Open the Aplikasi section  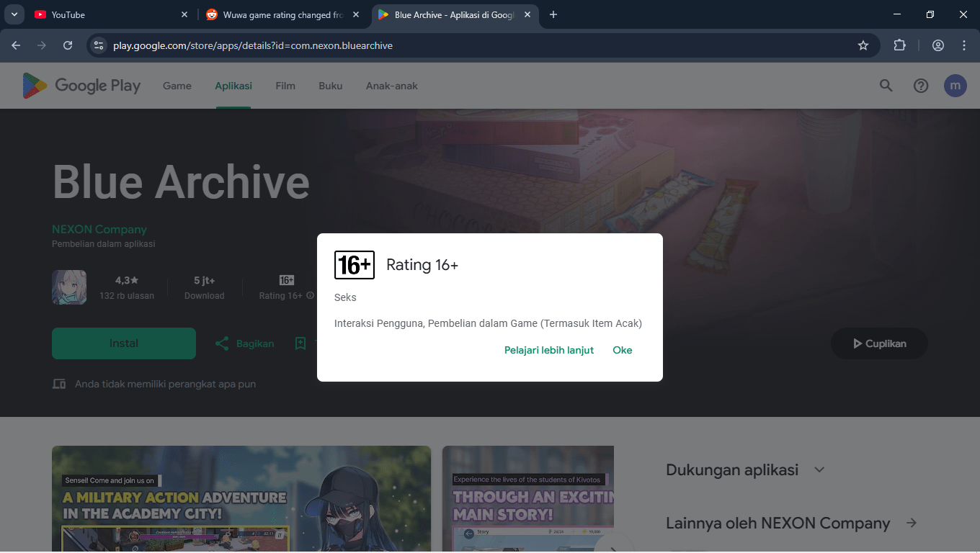[233, 86]
